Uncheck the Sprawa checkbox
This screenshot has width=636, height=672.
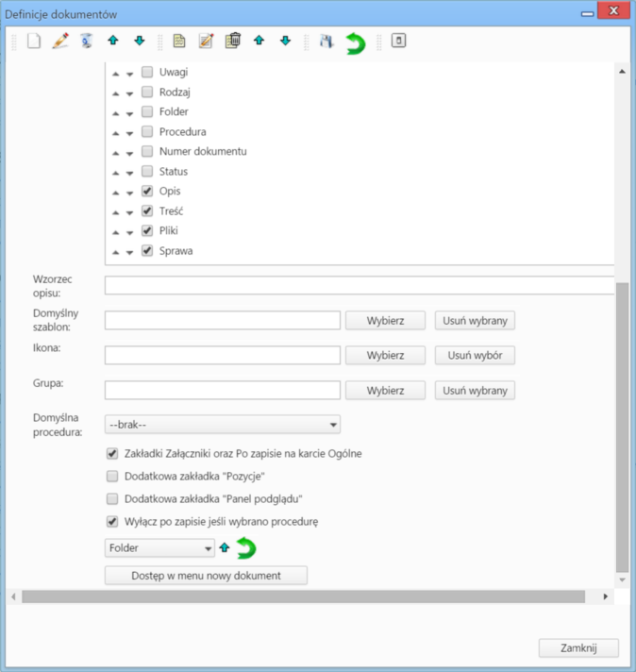point(147,251)
